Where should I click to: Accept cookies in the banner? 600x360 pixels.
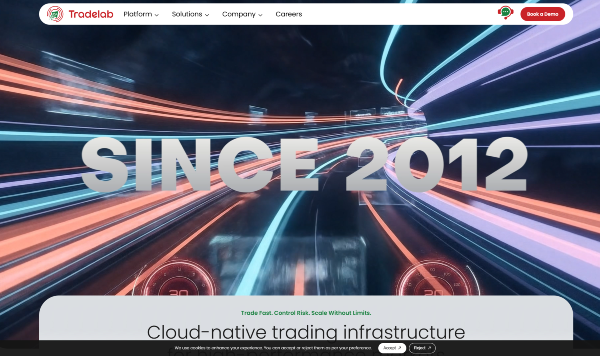pos(392,348)
